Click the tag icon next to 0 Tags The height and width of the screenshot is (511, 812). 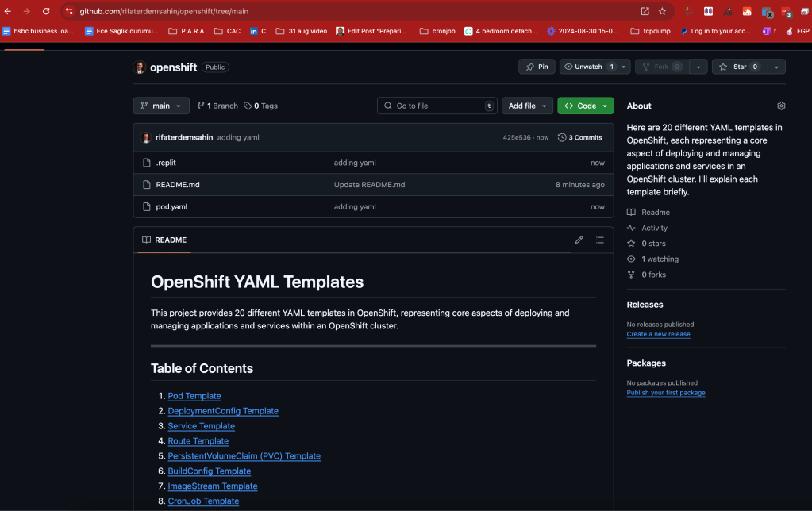(x=248, y=106)
